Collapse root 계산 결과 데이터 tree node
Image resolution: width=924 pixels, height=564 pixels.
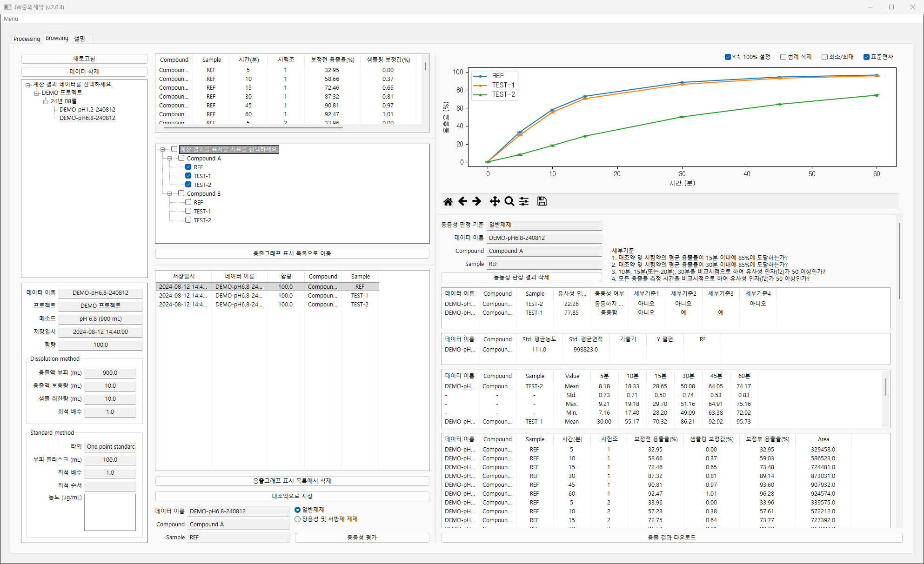point(27,85)
